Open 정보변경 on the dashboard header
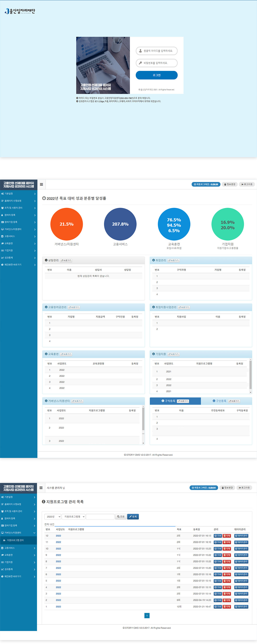The image size is (257, 644). pos(230,184)
